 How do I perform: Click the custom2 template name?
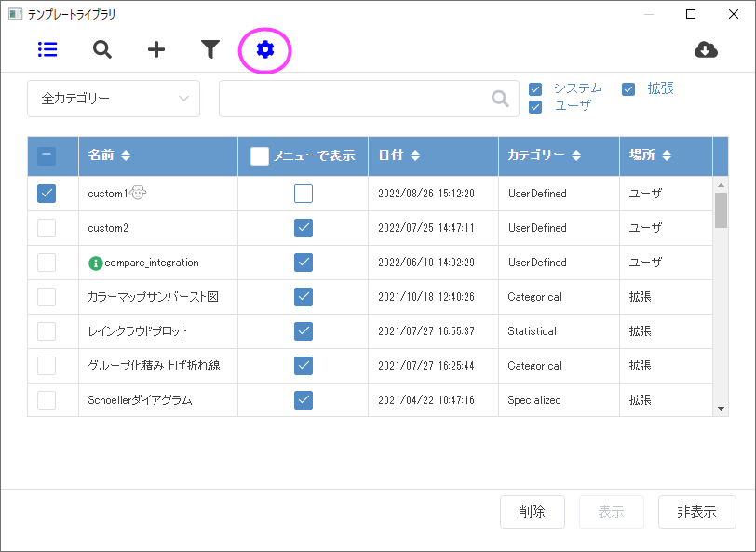[x=108, y=228]
